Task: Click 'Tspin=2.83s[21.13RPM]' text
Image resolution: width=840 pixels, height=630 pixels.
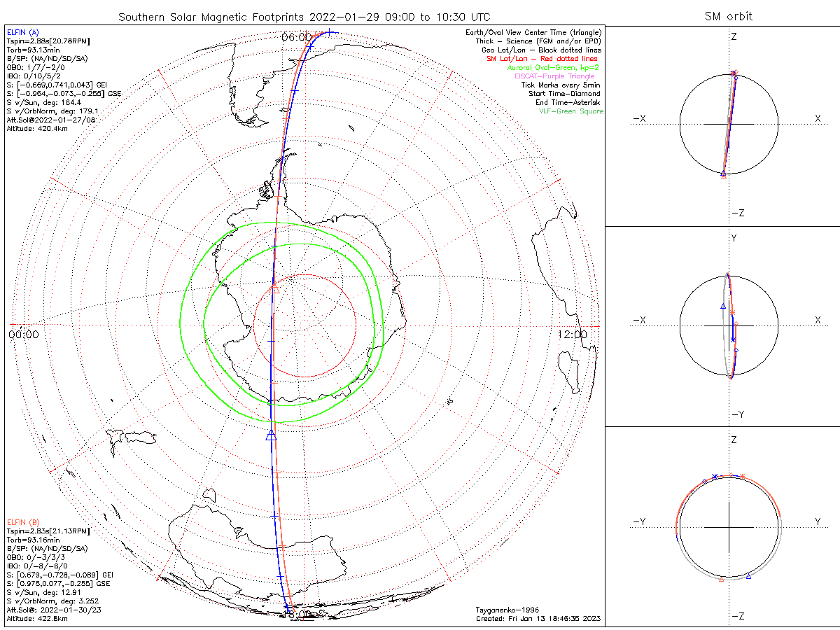Action: [48, 532]
